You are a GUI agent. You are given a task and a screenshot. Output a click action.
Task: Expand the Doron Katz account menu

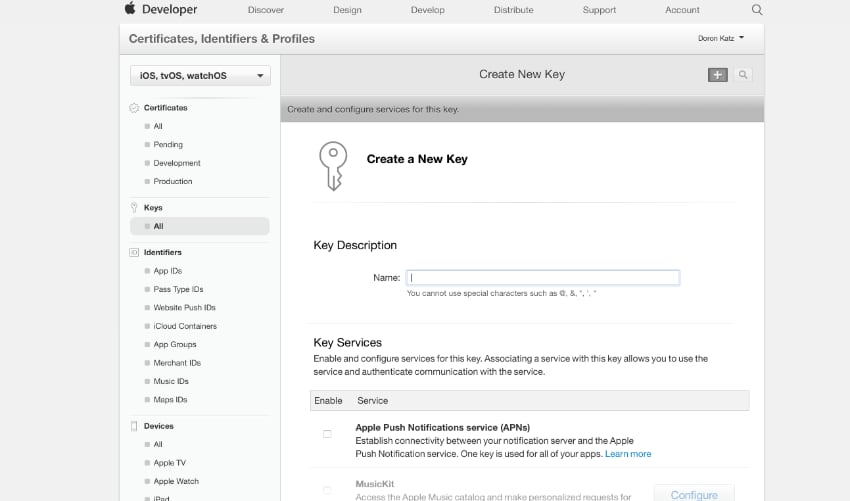[x=721, y=38]
